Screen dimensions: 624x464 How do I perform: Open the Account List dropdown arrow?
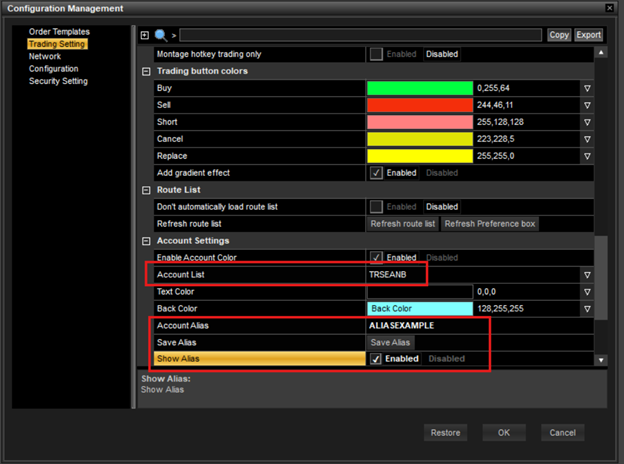coord(587,274)
